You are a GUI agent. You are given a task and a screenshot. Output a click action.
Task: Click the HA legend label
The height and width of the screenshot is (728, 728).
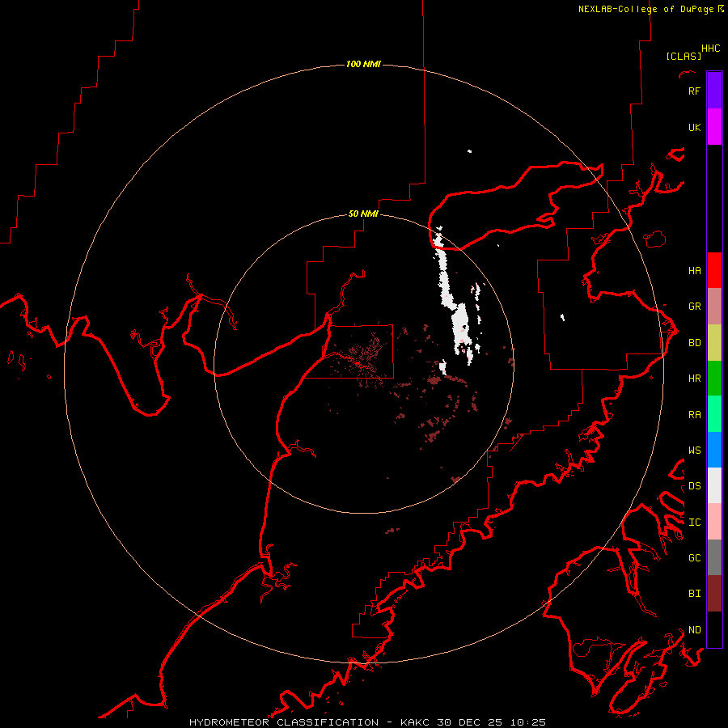694,270
